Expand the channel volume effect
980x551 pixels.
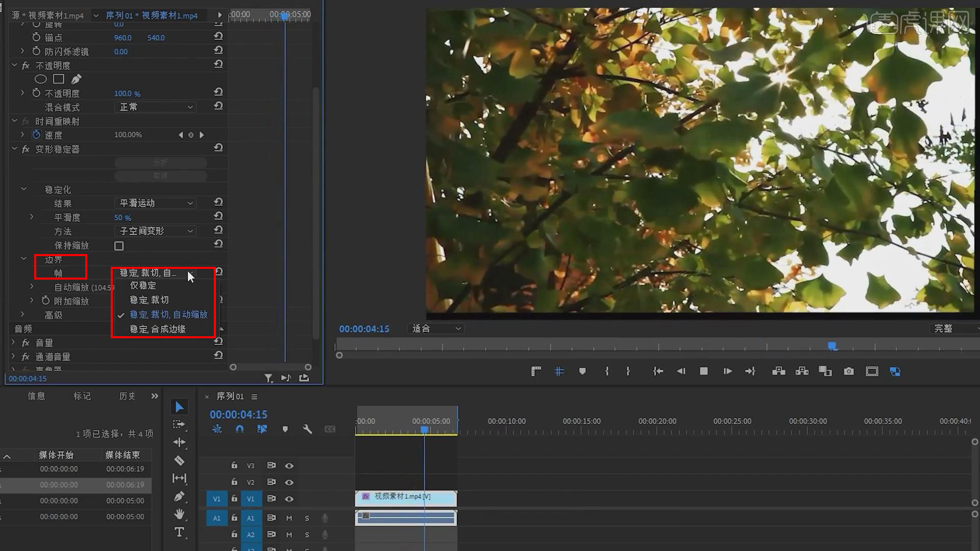click(x=13, y=356)
